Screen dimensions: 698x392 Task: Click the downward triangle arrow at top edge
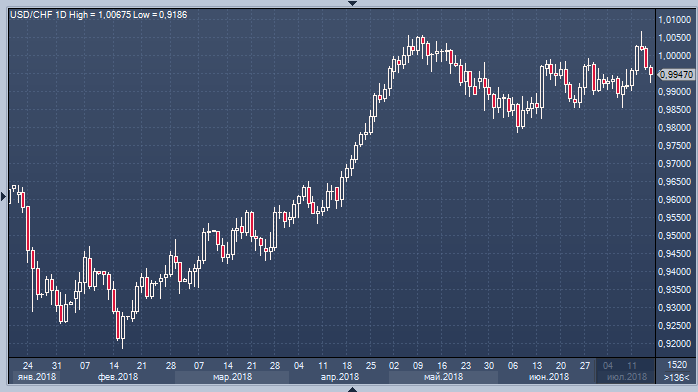coord(352,3)
